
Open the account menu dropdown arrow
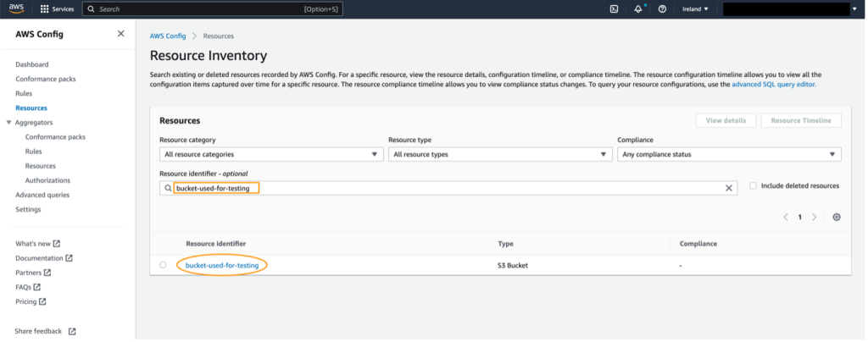(x=854, y=8)
